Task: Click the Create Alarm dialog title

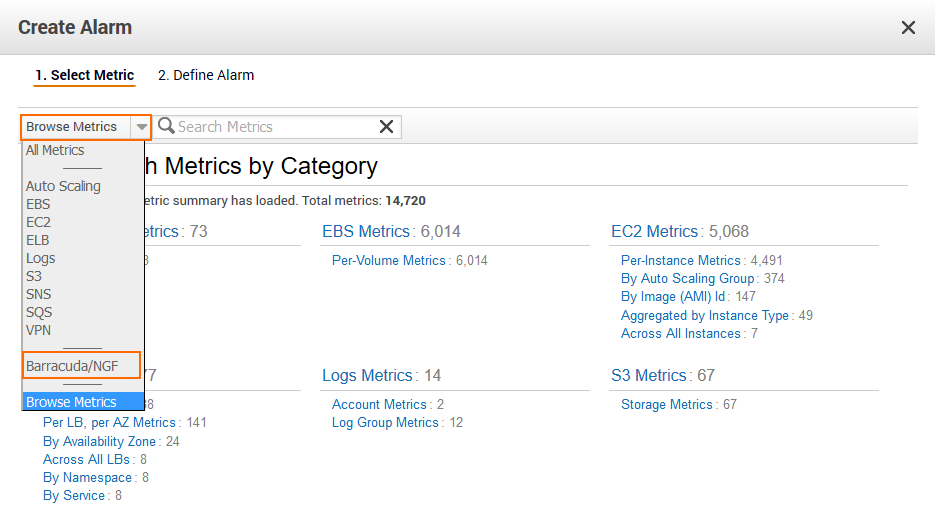Action: [75, 27]
